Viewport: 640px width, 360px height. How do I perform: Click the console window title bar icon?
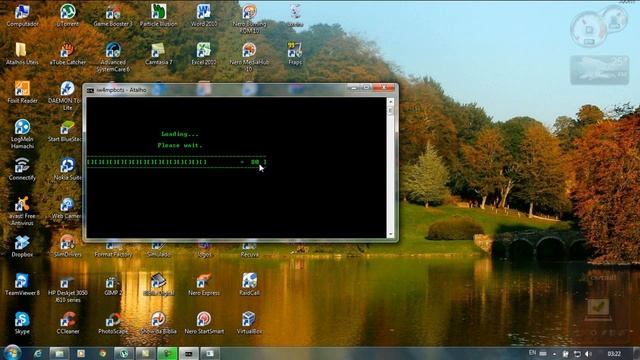[x=90, y=90]
